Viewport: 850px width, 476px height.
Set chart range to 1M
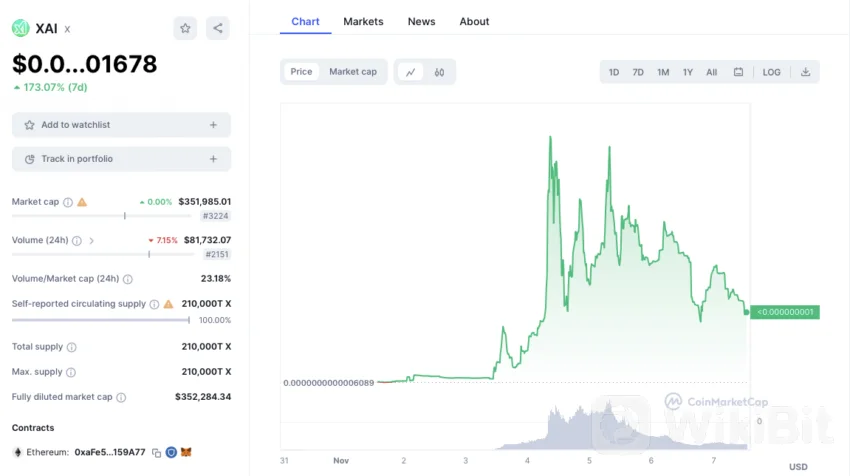663,72
